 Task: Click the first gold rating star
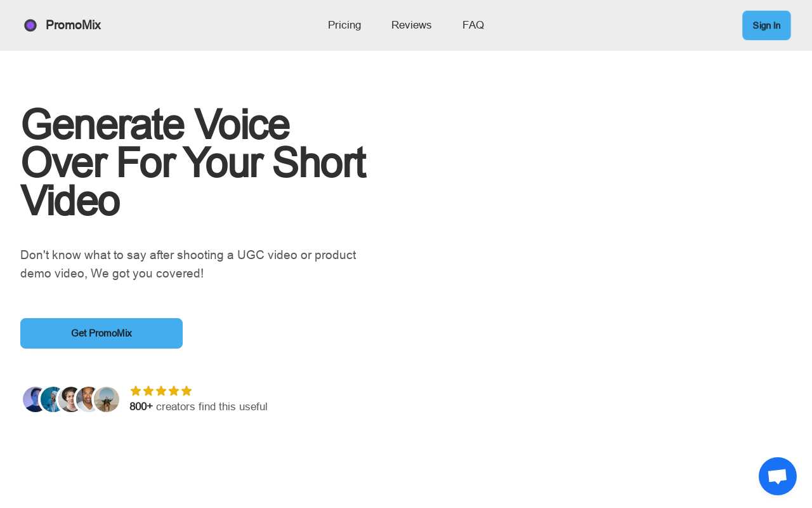click(136, 391)
